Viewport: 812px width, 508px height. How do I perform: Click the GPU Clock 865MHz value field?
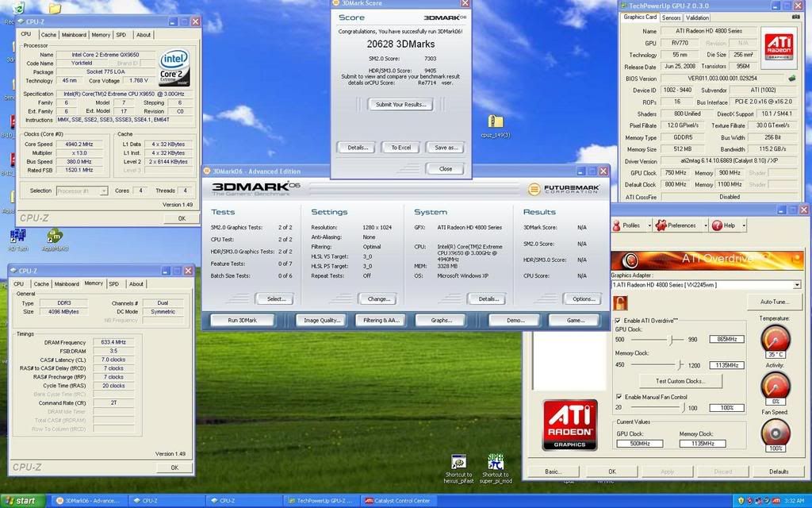726,339
